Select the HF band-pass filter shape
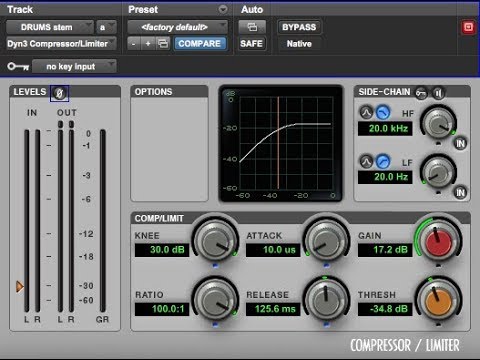Viewport: 480px width, 360px height. click(x=366, y=113)
